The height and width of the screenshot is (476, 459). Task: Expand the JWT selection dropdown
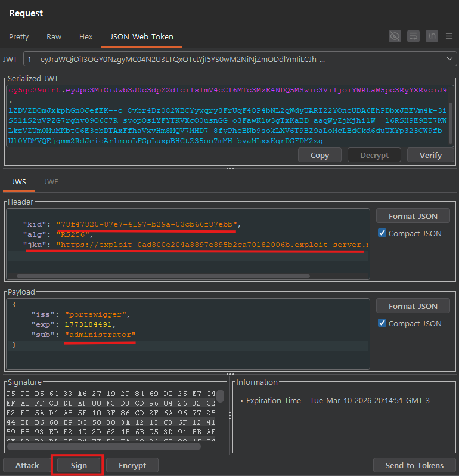click(449, 59)
